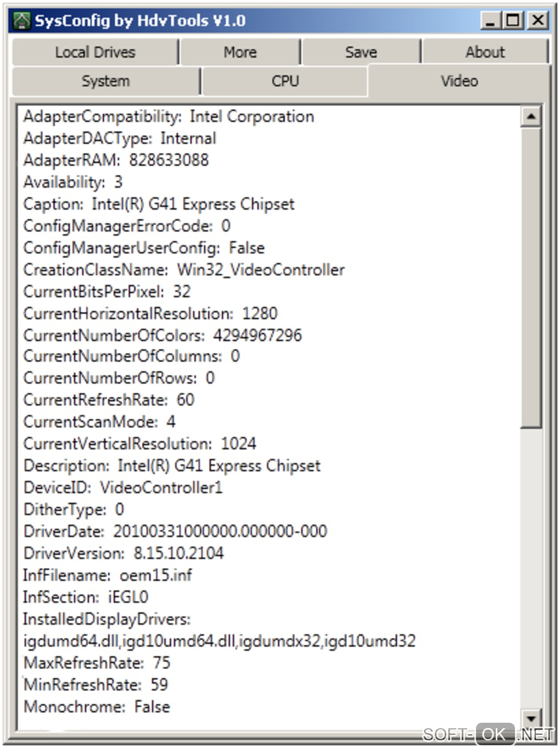The width and height of the screenshot is (560, 748).
Task: Click the CurrentNumberOfColumns: 0 line
Action: [132, 356]
